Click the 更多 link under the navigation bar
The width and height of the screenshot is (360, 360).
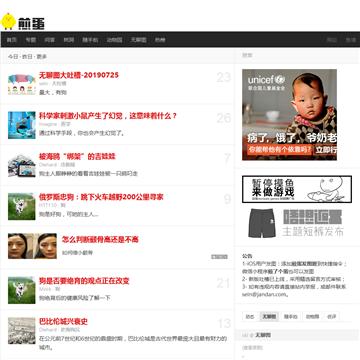[x=42, y=57]
